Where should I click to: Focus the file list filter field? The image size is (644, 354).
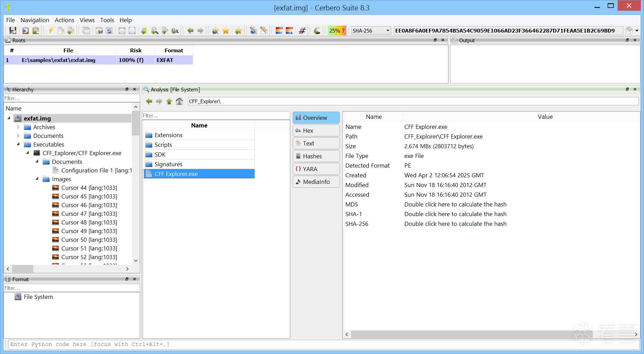click(216, 116)
